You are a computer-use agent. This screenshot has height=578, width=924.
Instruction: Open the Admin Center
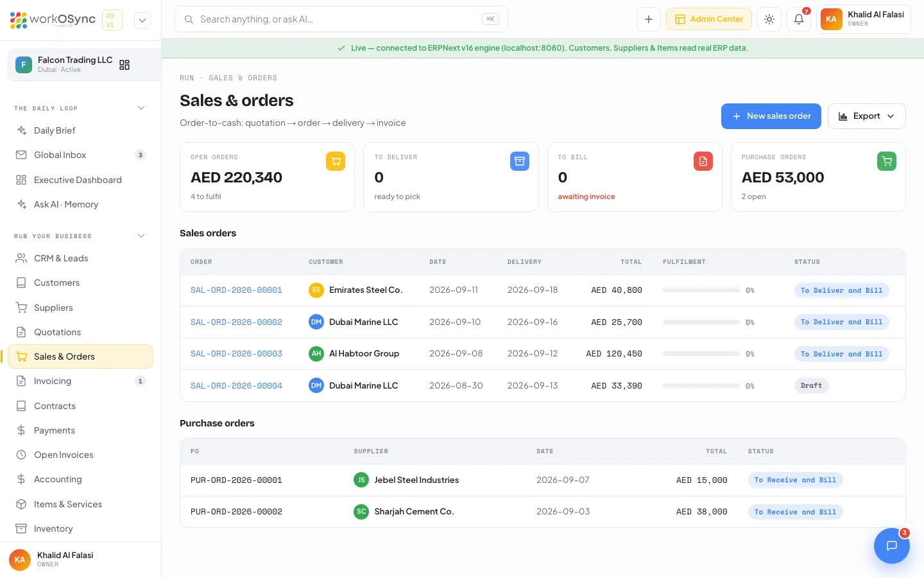click(x=709, y=19)
